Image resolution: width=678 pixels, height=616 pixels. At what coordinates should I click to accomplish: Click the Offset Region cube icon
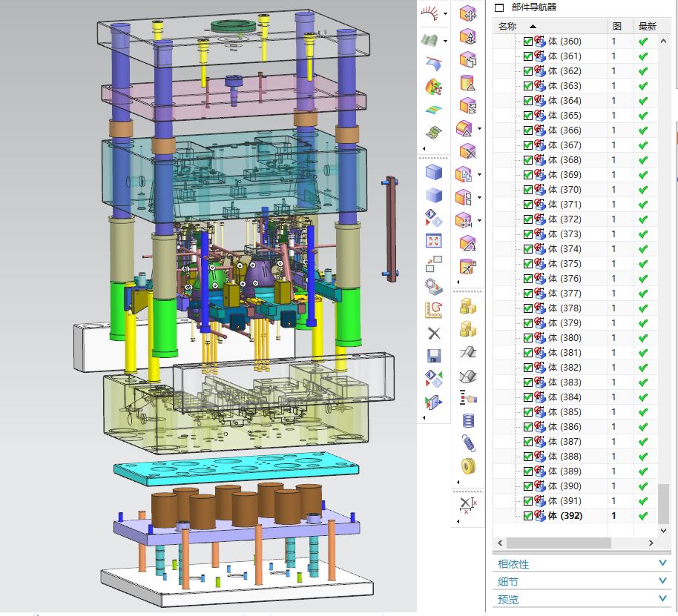coord(468,59)
